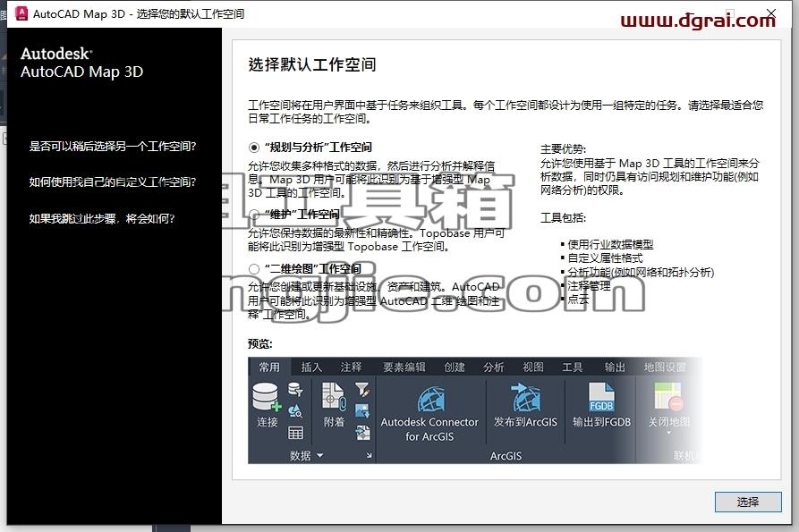Click the shapes search icon in Data panel

[295, 411]
